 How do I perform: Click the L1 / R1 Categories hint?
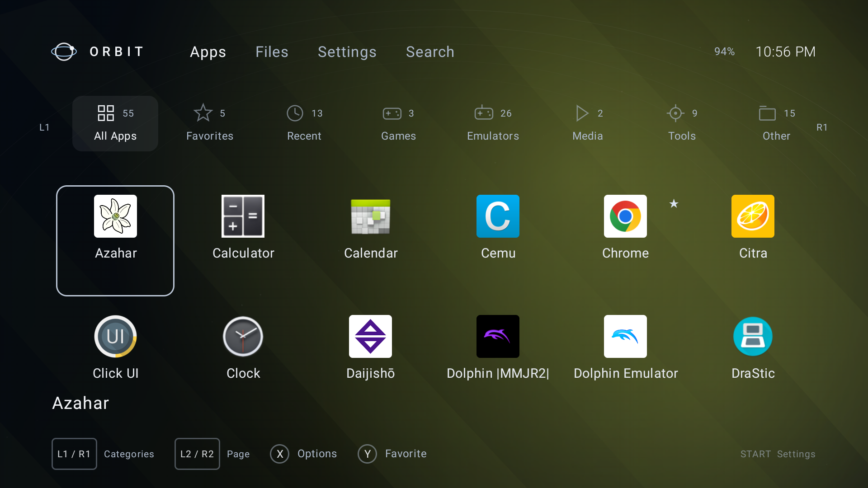point(103,454)
